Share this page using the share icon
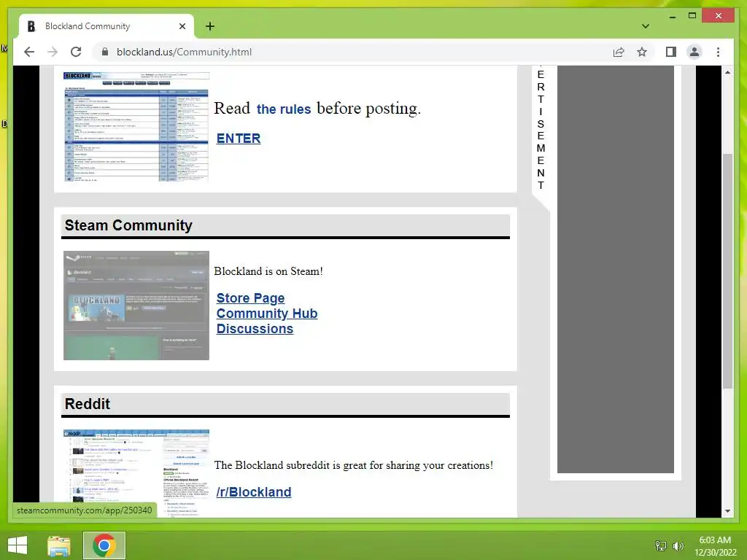Viewport: 747px width, 560px height. [619, 52]
